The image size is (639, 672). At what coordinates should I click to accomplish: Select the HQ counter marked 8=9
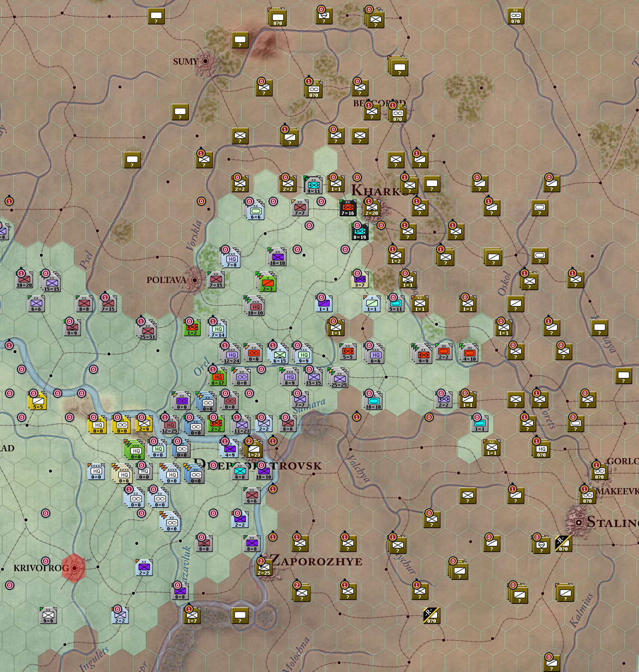point(290,377)
